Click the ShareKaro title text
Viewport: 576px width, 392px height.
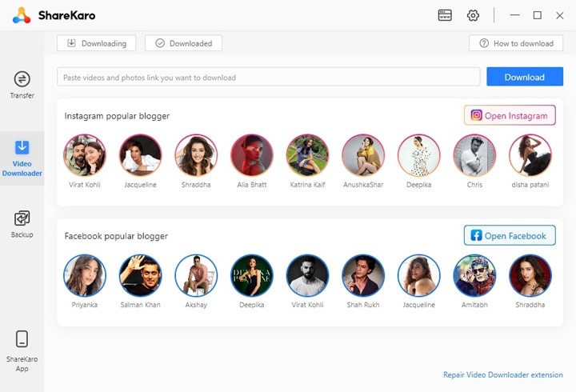pos(67,15)
